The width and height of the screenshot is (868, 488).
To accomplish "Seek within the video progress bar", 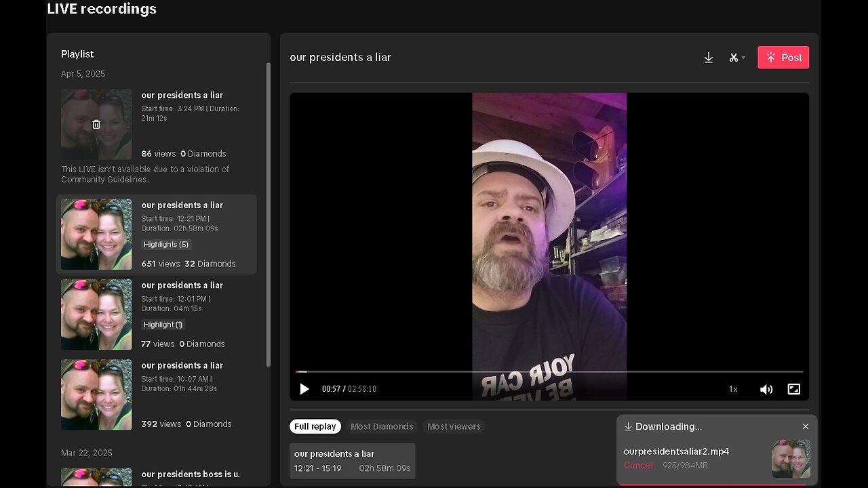I will pos(549,371).
